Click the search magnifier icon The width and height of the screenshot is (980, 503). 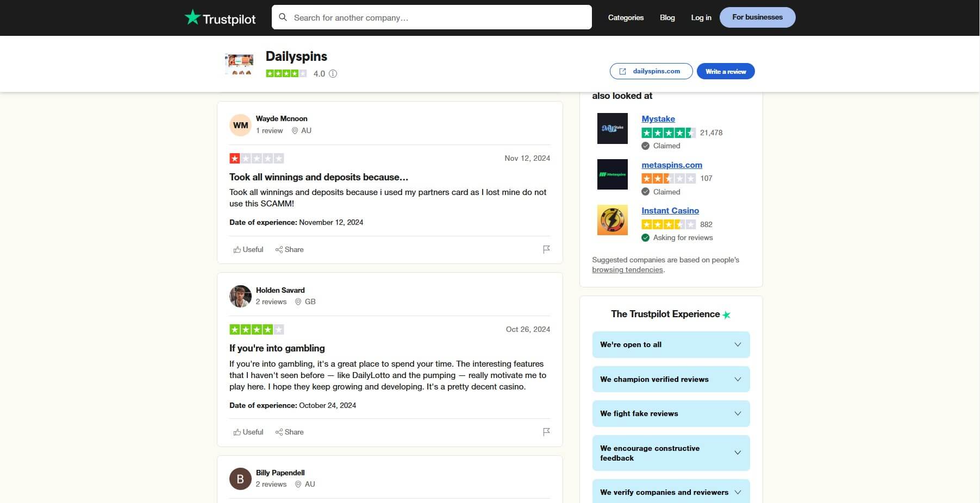(x=283, y=17)
